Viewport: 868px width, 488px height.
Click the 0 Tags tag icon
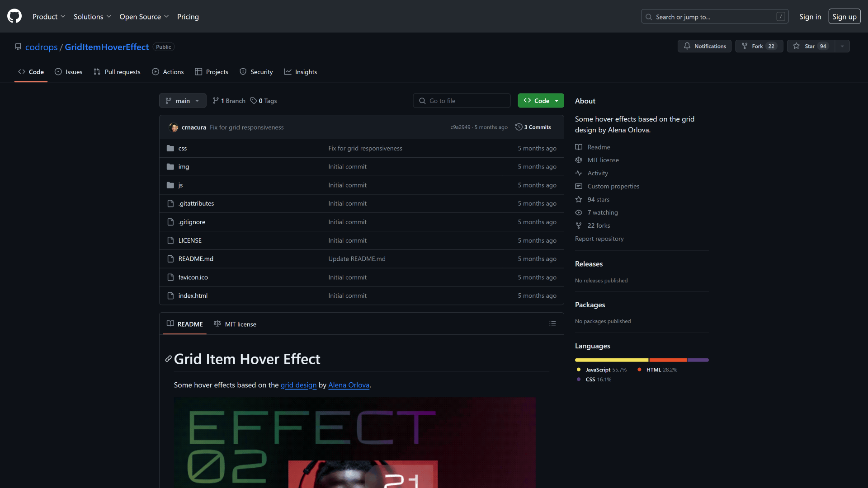tap(254, 101)
